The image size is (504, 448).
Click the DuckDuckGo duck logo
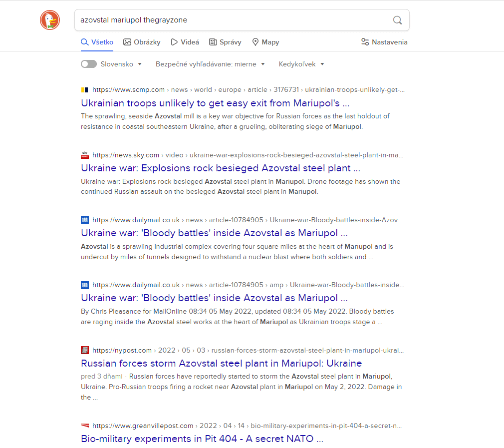[x=50, y=20]
